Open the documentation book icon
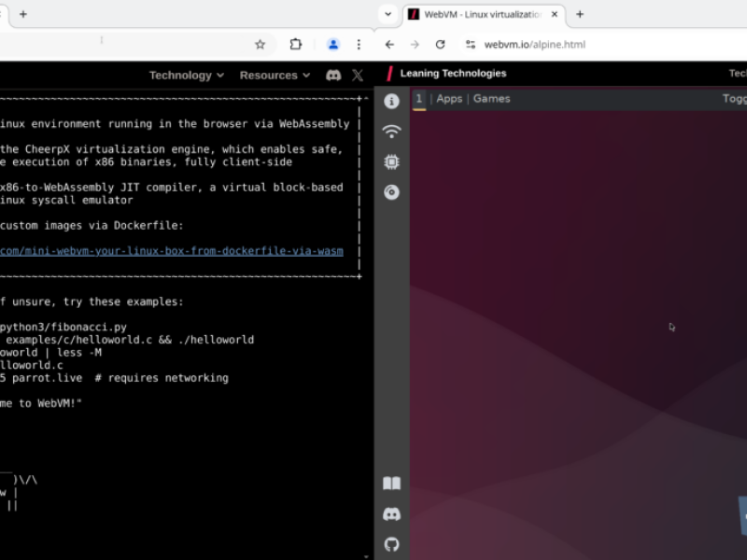The image size is (747, 560). (391, 483)
